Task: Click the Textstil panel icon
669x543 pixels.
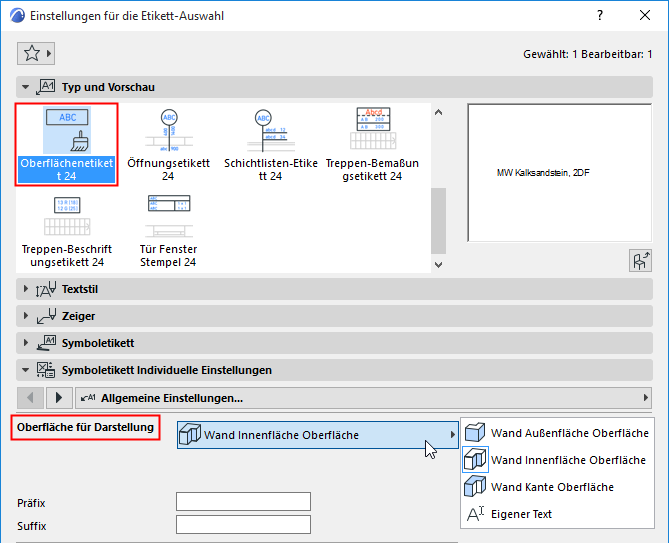Action: tap(46, 289)
